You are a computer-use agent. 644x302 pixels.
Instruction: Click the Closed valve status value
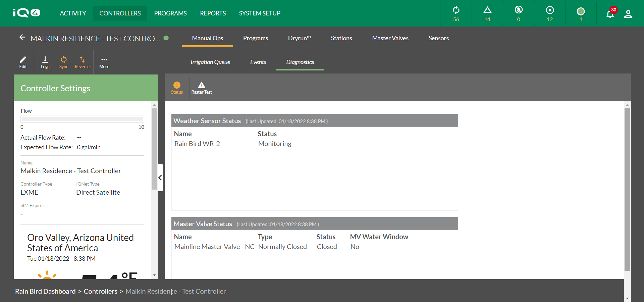point(327,247)
